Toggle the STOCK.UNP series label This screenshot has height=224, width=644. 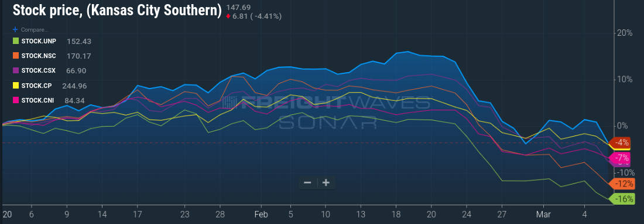(39, 41)
